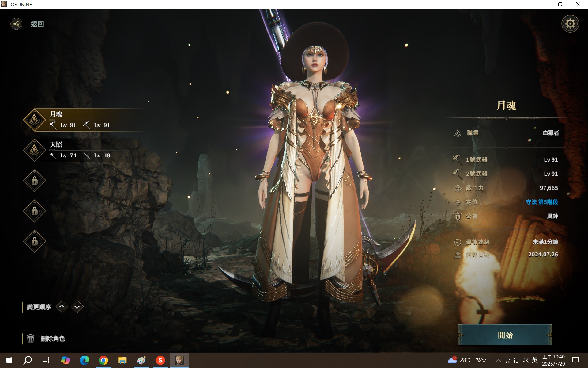Screen dimensions: 588x368
Task: Start the game with 開始 button
Action: point(505,335)
